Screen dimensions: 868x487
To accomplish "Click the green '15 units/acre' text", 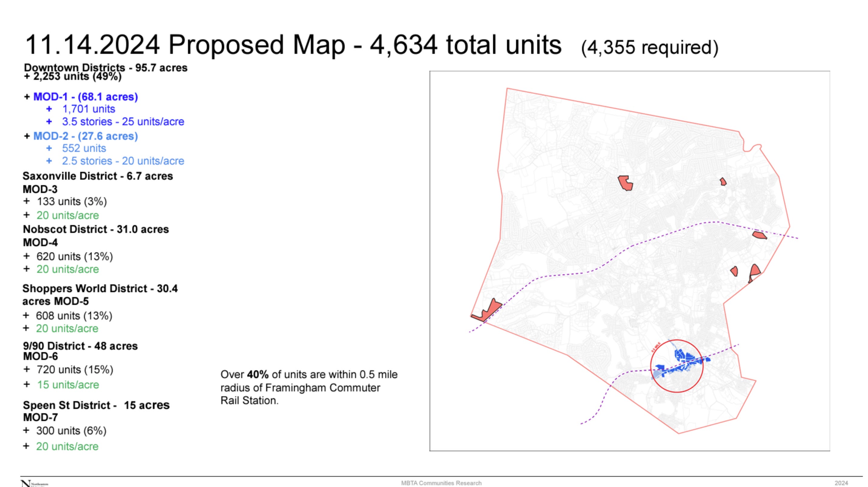I will click(68, 385).
